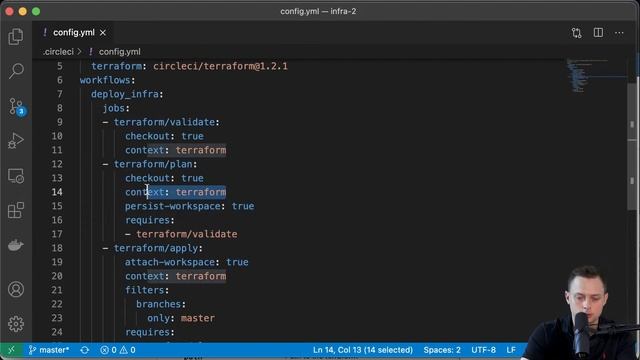Image resolution: width=640 pixels, height=360 pixels.
Task: Click macOS green zoom window button
Action: coord(36,11)
